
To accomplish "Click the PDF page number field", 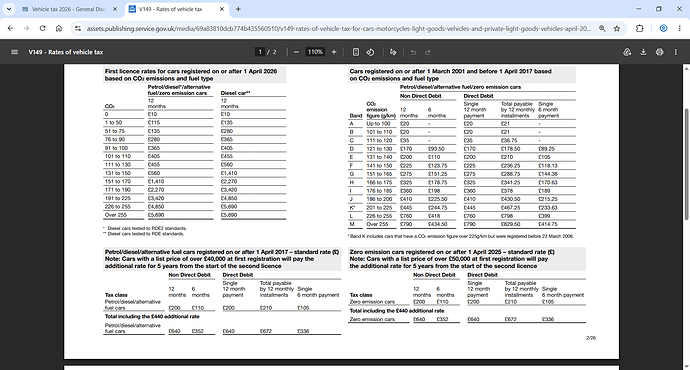I will coord(260,52).
